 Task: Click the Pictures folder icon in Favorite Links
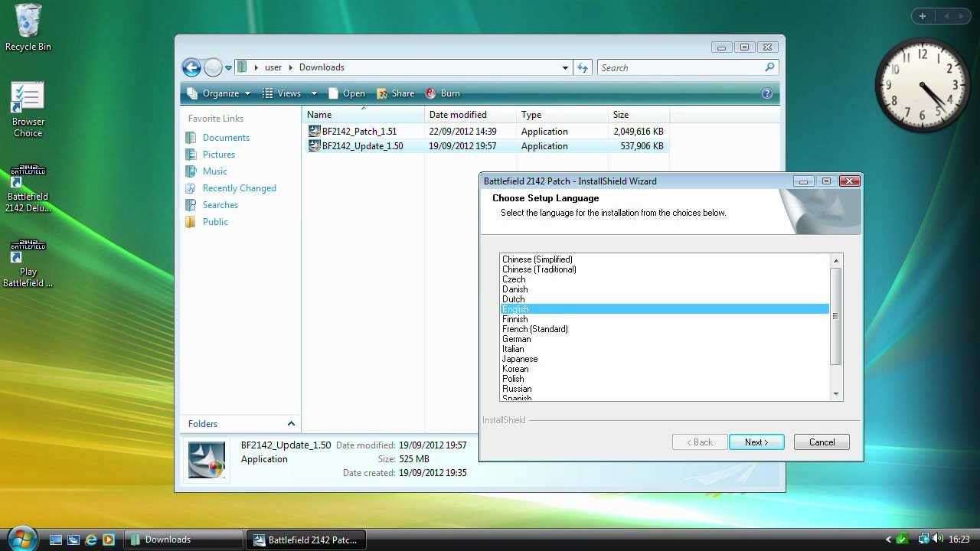click(191, 155)
